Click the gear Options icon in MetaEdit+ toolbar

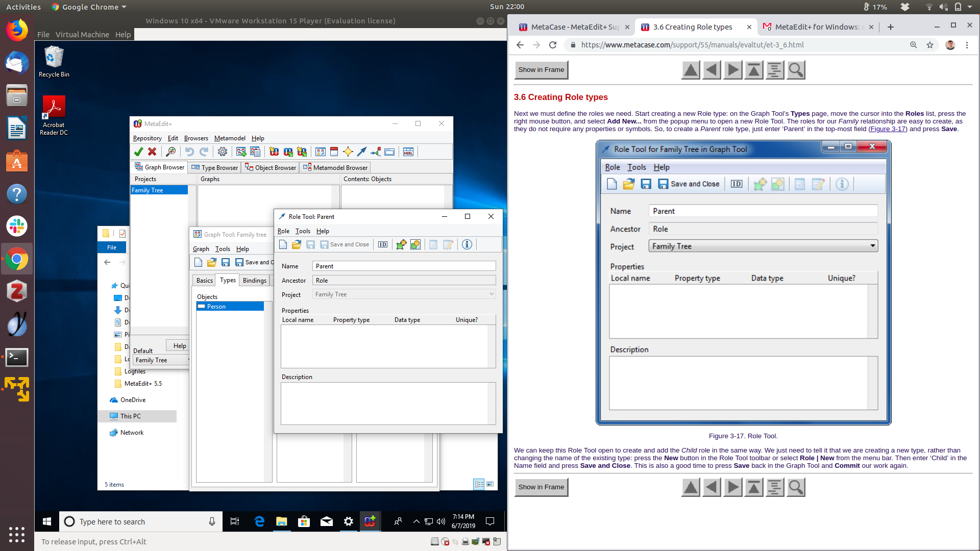click(x=223, y=152)
